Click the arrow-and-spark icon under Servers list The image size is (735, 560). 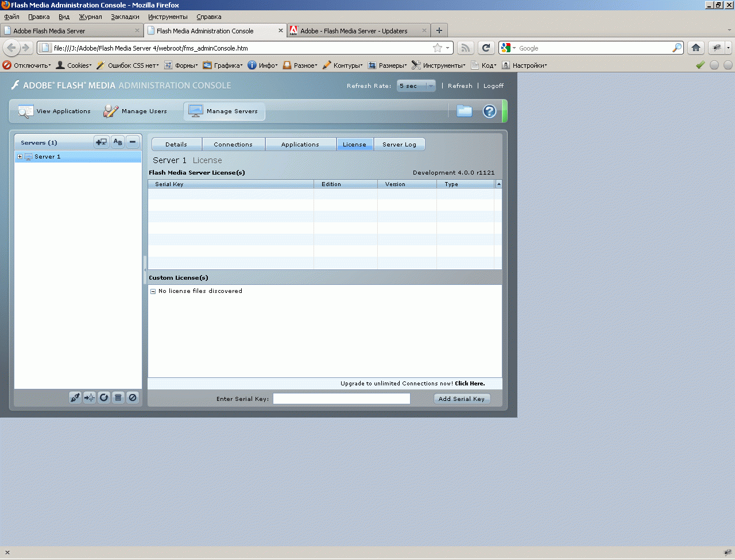click(x=90, y=397)
